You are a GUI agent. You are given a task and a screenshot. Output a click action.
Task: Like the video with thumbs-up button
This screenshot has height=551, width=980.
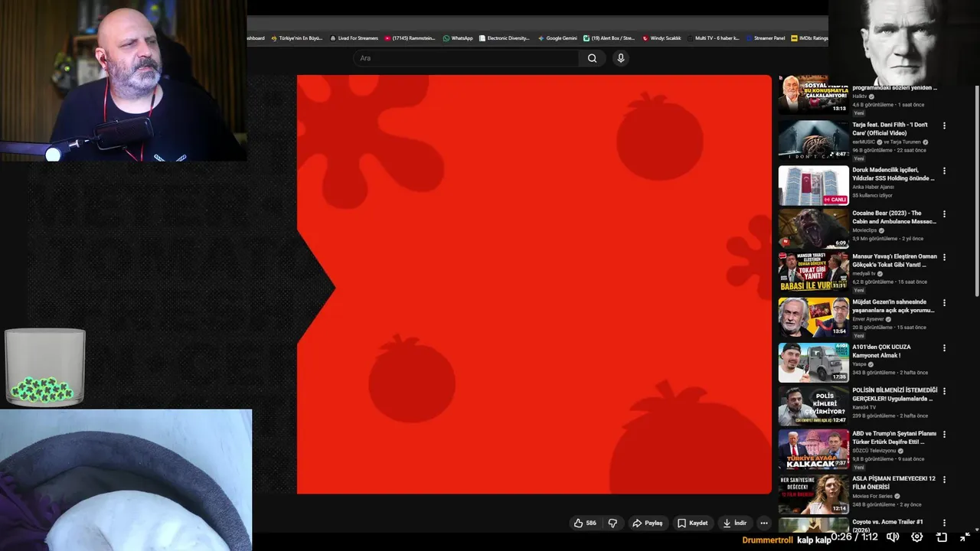(585, 523)
